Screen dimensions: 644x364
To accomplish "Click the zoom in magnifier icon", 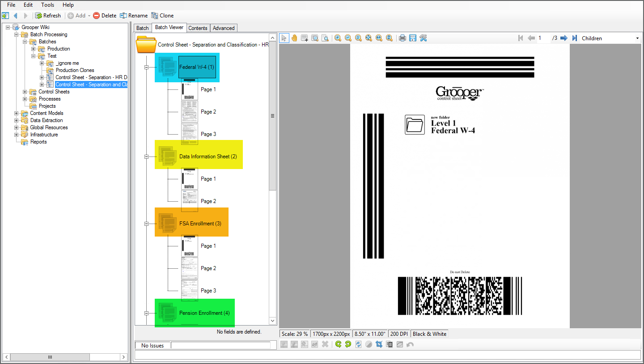I will click(x=338, y=38).
